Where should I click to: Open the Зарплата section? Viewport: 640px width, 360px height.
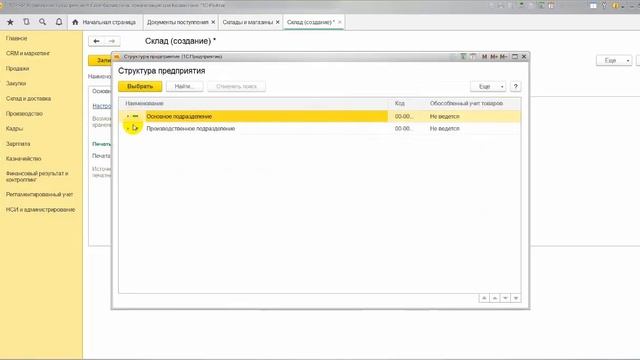click(x=18, y=144)
